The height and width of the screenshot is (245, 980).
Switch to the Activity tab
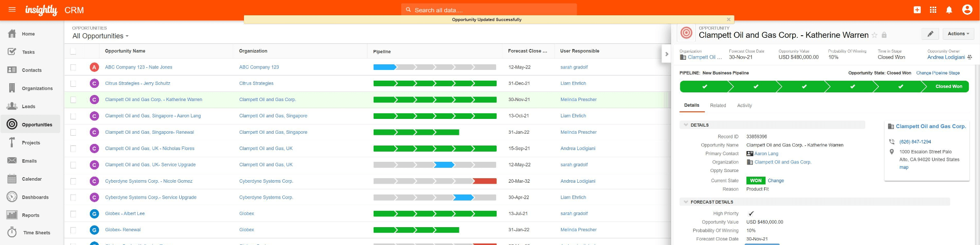click(x=744, y=106)
